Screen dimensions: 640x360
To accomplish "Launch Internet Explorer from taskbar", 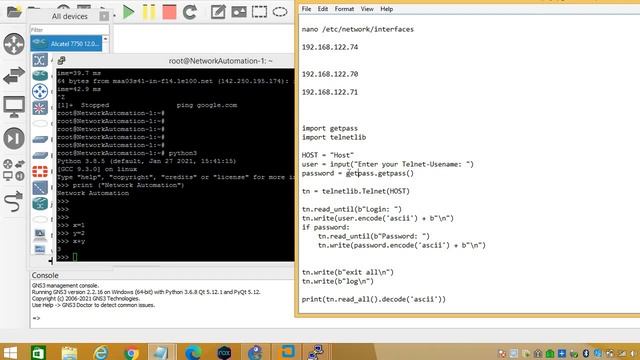I will (100, 352).
